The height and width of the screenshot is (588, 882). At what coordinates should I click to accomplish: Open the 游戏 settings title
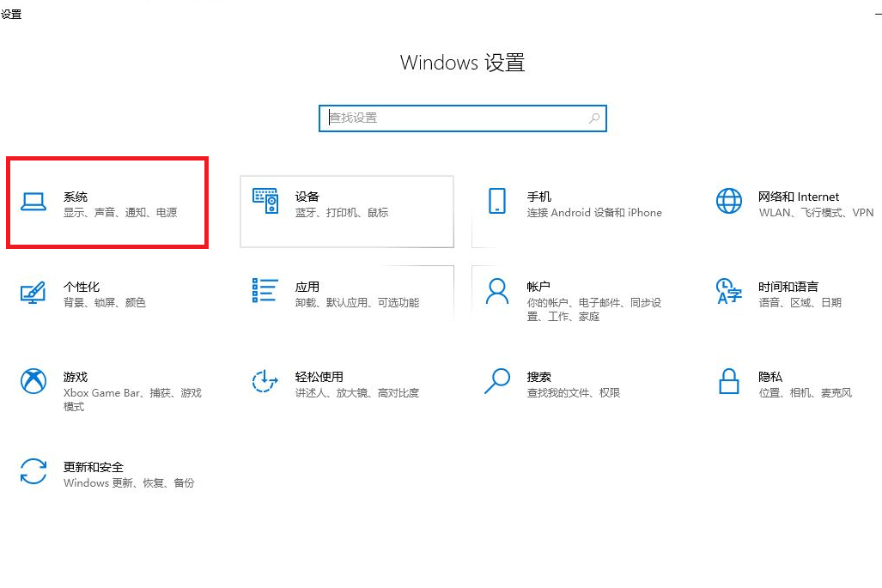76,377
